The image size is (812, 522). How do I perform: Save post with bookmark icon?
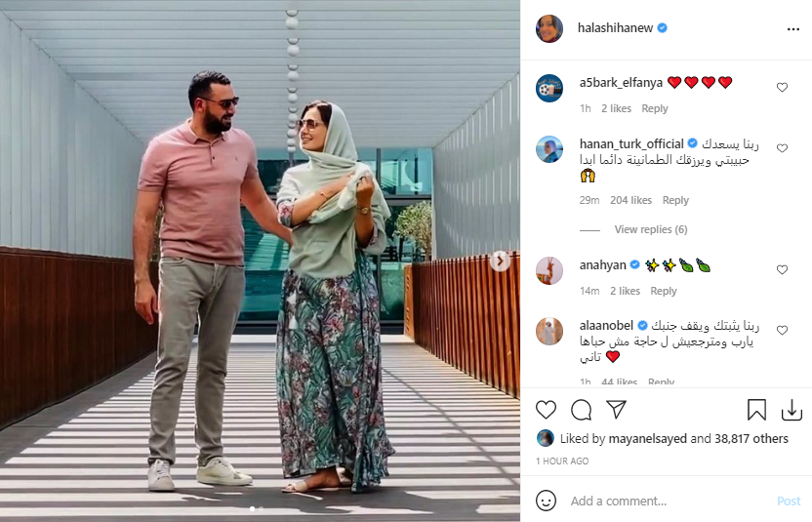tap(756, 410)
